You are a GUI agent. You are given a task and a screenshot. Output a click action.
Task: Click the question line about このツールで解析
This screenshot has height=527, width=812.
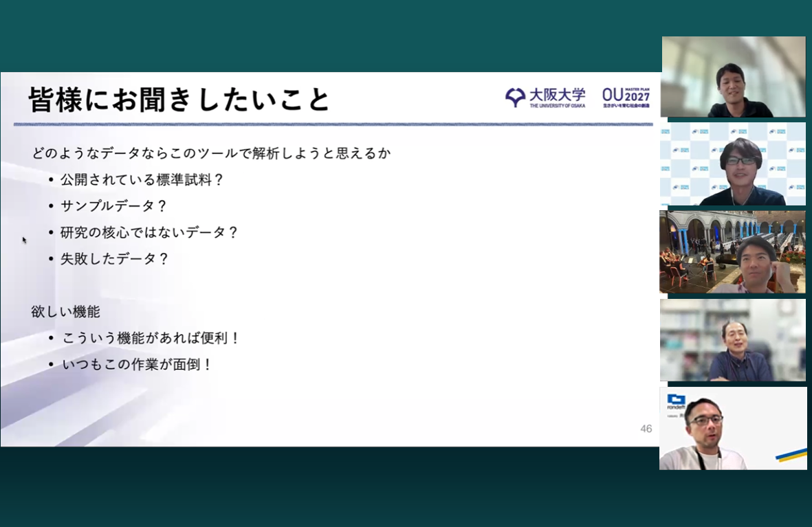coord(211,153)
